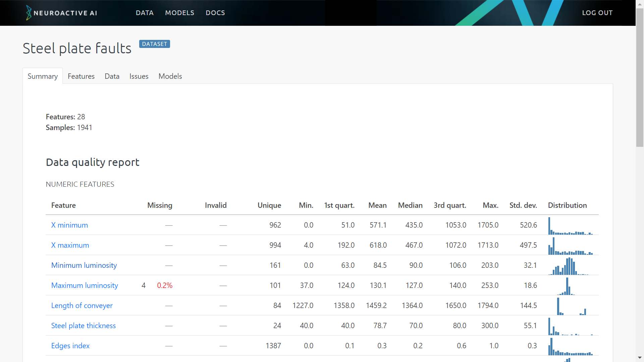Click the page scrollbar down arrow
Image resolution: width=644 pixels, height=362 pixels.
point(640,358)
